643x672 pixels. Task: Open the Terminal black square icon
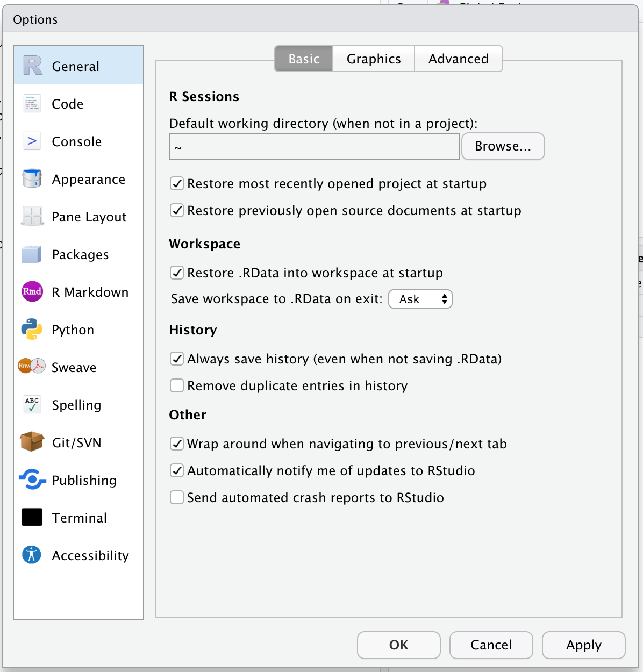coord(32,517)
